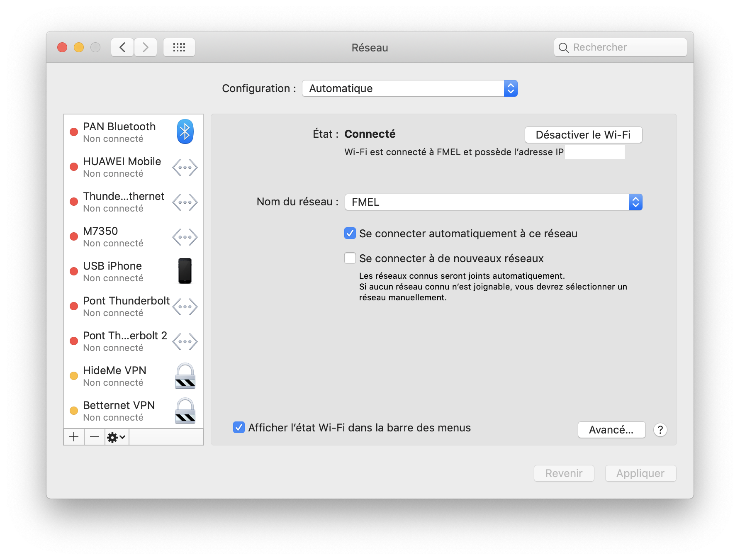This screenshot has height=560, width=740.
Task: Open the Configuration dropdown set to Automatique
Action: 409,88
